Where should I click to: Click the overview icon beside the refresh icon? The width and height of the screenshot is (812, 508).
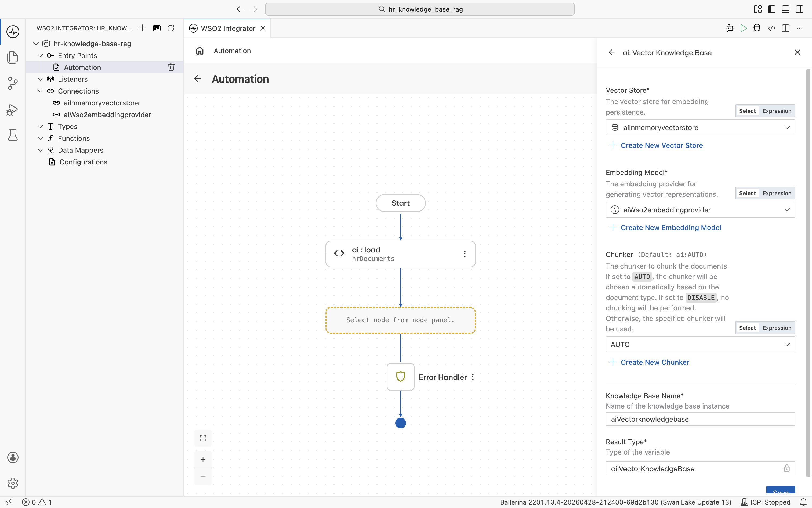(157, 28)
